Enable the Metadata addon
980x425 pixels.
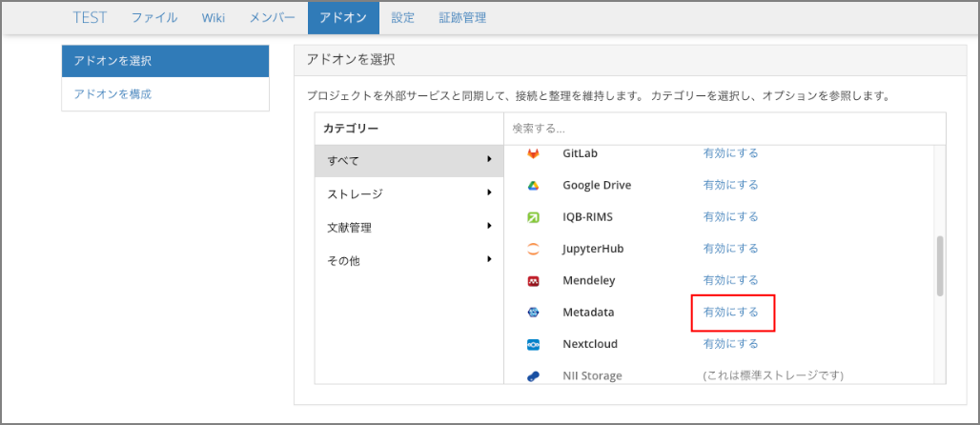click(731, 313)
